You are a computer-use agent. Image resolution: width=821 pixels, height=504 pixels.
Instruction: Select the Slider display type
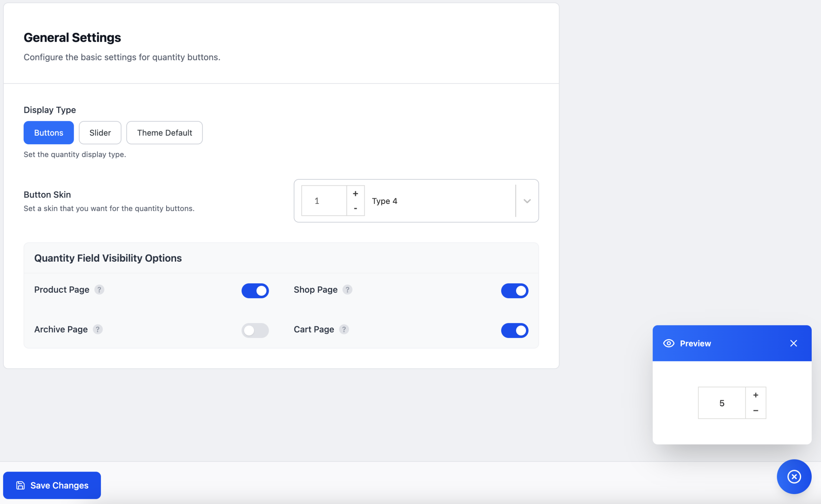(x=100, y=133)
